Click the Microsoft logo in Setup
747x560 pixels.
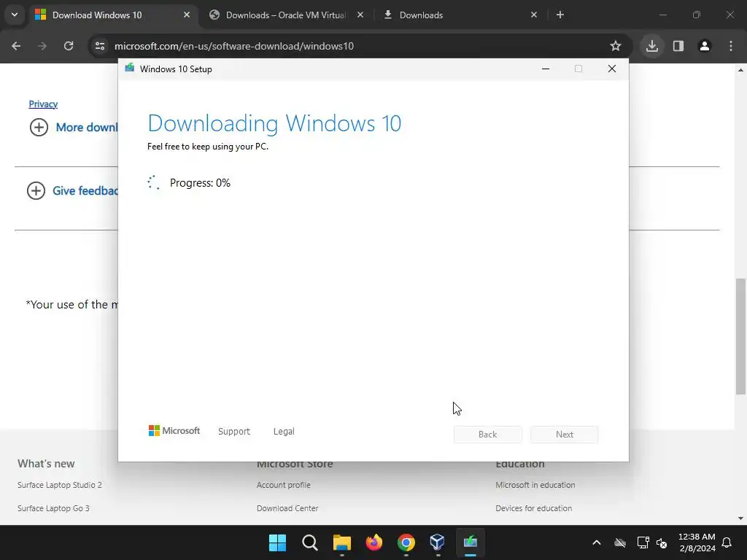coord(174,431)
